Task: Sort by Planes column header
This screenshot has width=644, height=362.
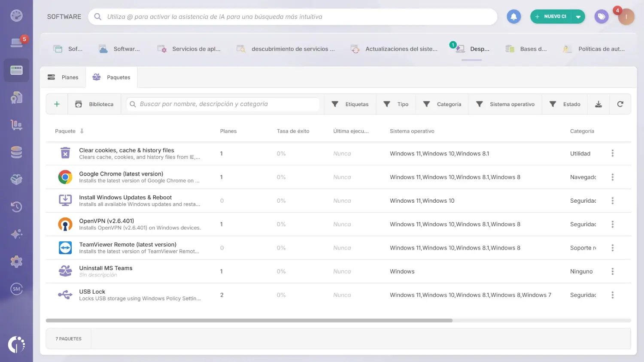Action: click(228, 131)
